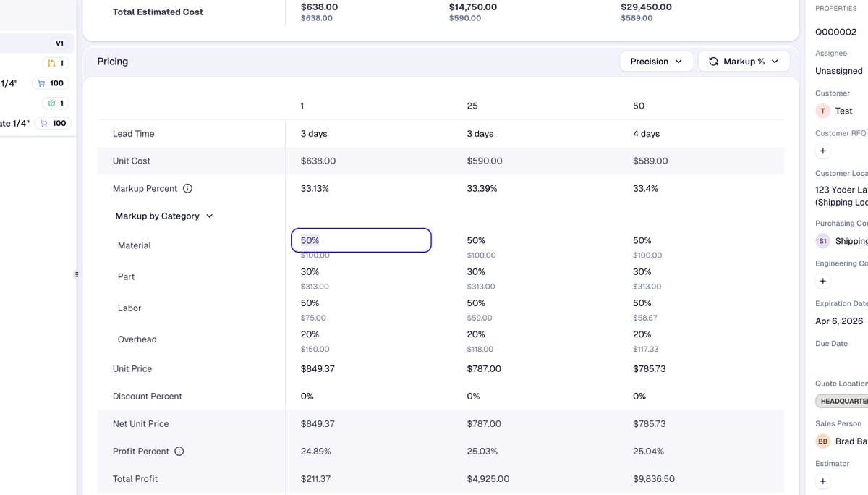Click the Material markup 50% input for quantity 1
Screen dimensions: 868x495
(x=361, y=240)
